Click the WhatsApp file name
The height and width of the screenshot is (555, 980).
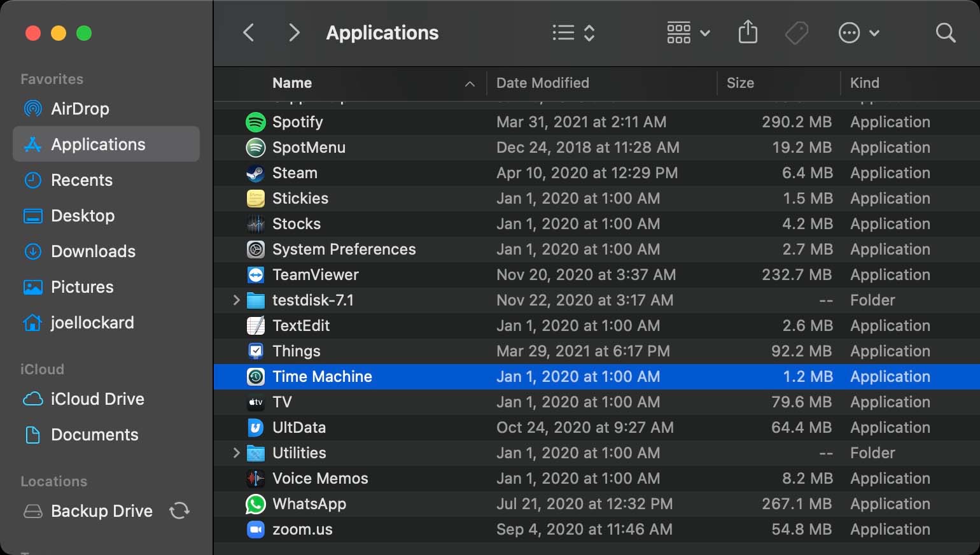click(309, 503)
